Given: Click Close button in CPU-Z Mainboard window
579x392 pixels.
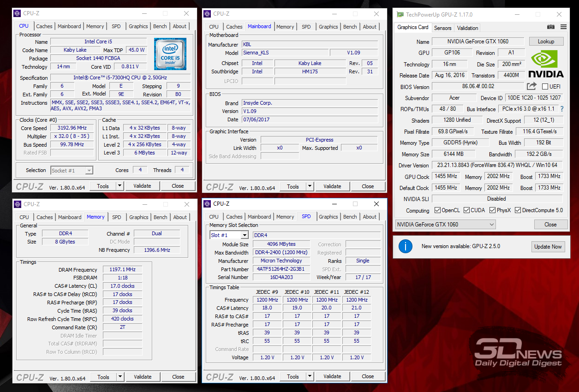Looking at the screenshot, I should [x=368, y=186].
